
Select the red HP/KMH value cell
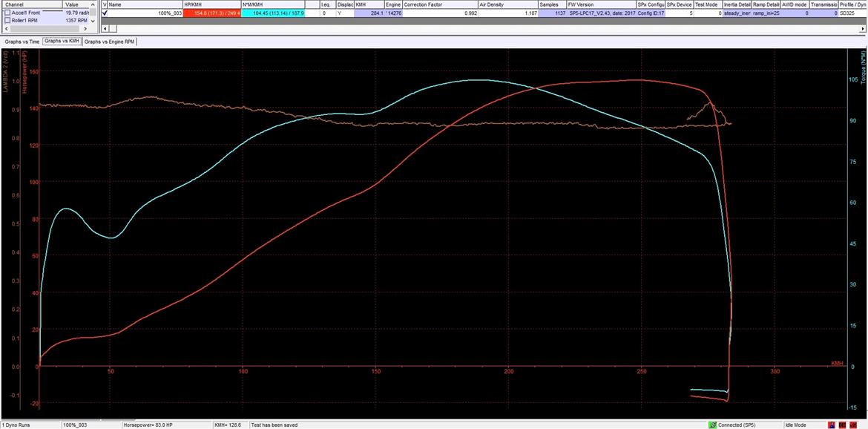211,13
